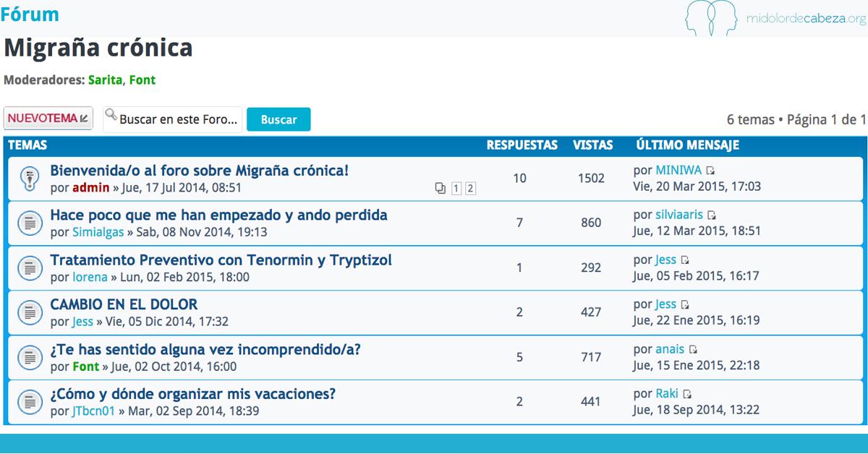This screenshot has width=868, height=454.
Task: Click the midolordecabeza.org logo
Action: pos(775,17)
